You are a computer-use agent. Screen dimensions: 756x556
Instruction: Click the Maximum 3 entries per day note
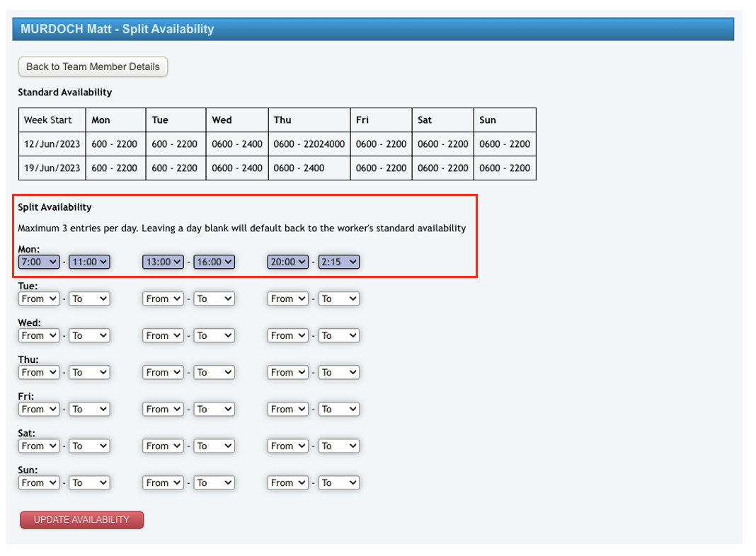pyautogui.click(x=242, y=228)
